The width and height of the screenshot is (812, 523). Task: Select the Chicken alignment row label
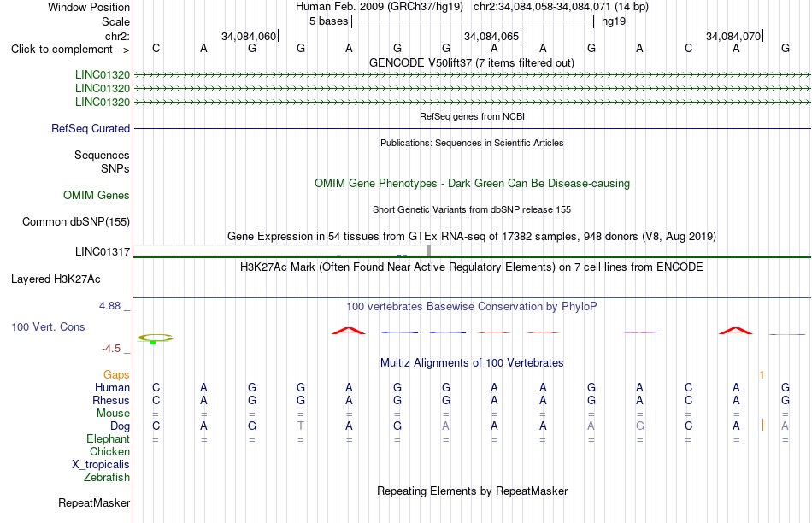point(109,451)
